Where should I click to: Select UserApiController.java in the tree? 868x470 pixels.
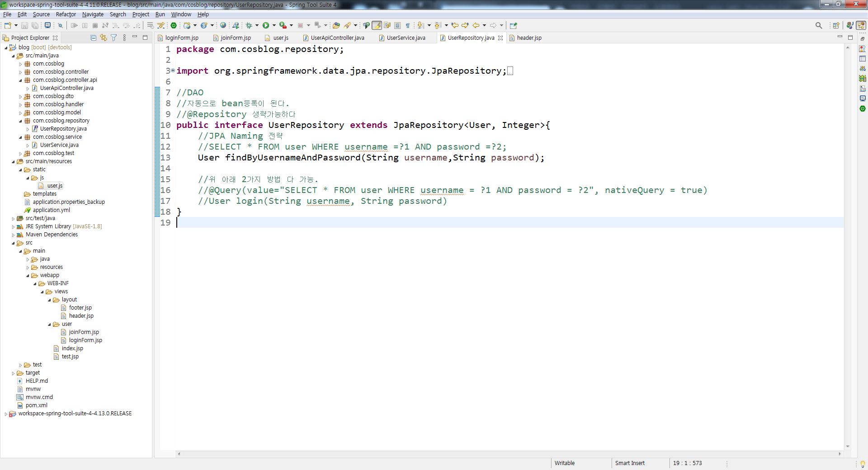click(66, 88)
